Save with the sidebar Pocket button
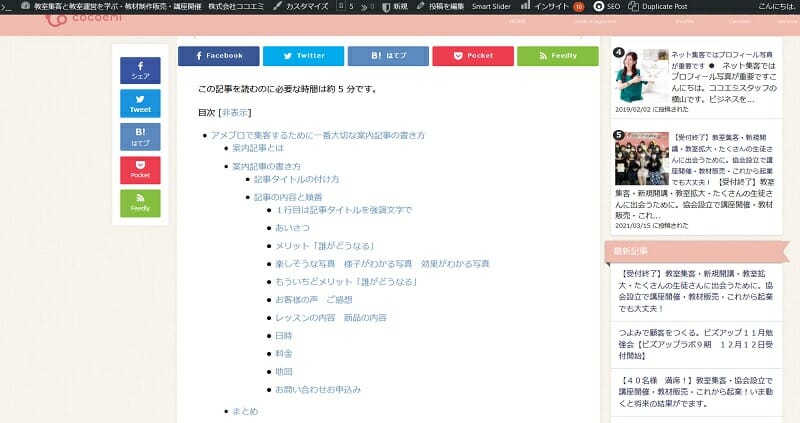This screenshot has width=800, height=423. click(x=140, y=170)
